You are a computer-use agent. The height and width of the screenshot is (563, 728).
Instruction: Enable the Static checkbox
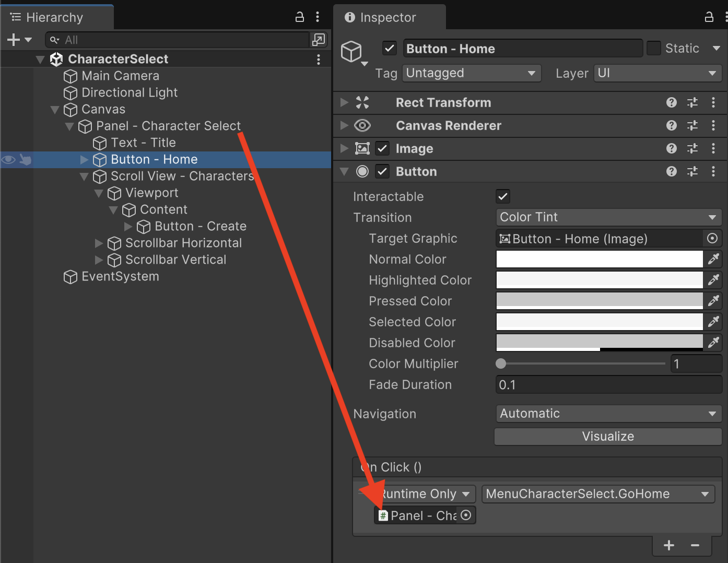click(654, 49)
